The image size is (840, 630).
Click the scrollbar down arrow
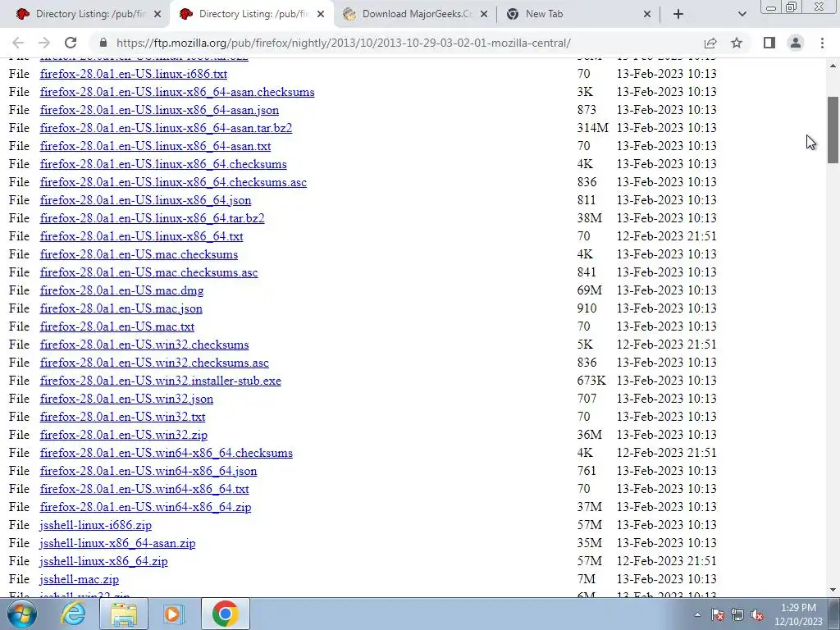click(833, 590)
